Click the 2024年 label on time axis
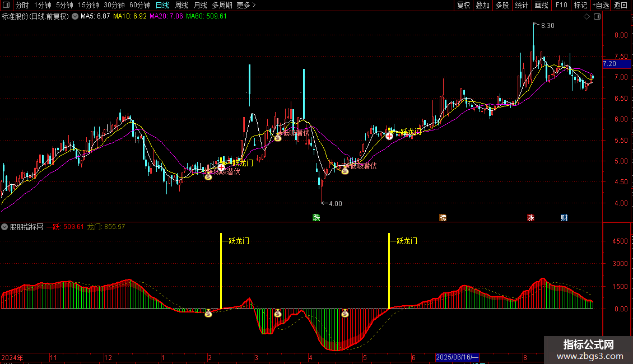Viewport: 633px width, 364px height. pos(12,357)
